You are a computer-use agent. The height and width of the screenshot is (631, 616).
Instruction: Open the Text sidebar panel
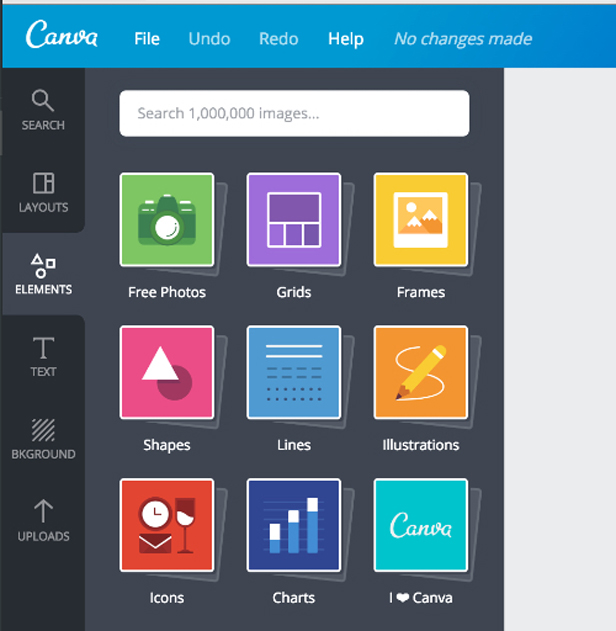(43, 356)
